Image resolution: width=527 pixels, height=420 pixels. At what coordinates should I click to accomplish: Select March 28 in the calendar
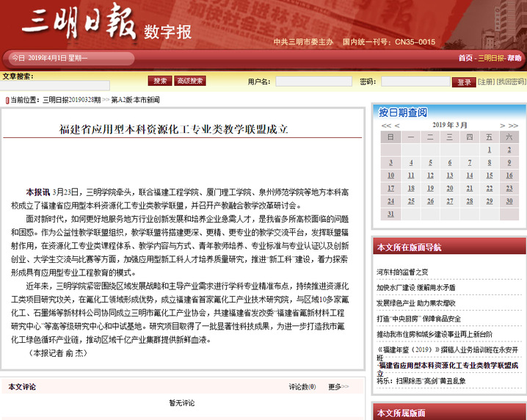click(x=469, y=201)
